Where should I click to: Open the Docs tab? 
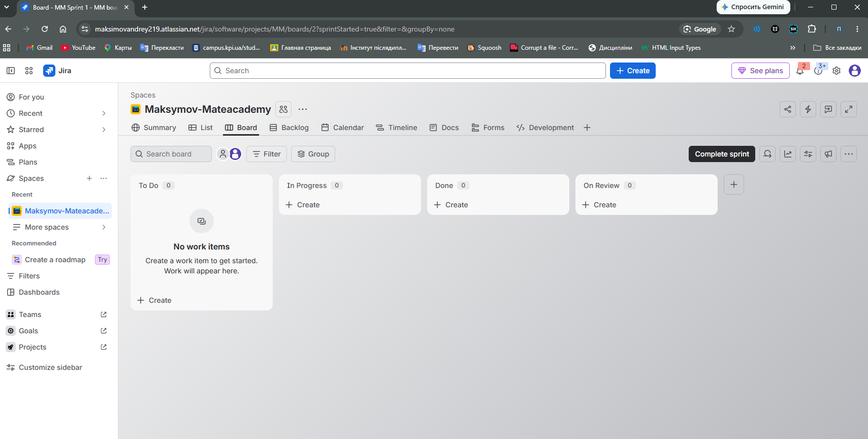pyautogui.click(x=444, y=128)
